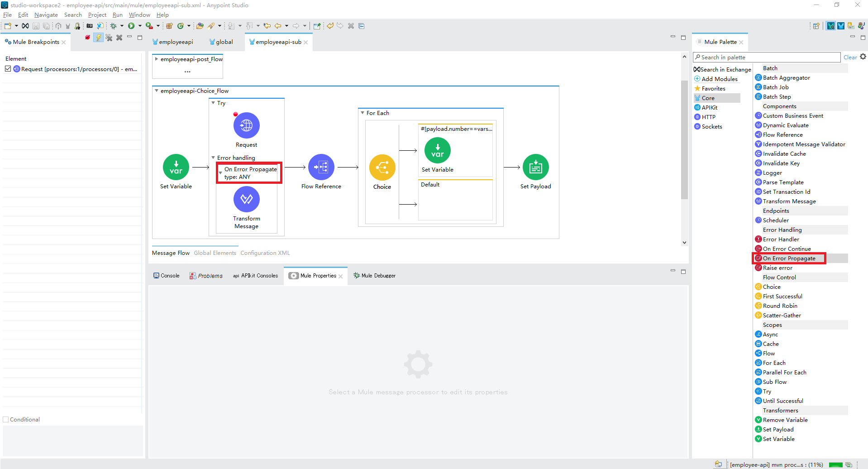Enable the Conditional checkbox
The width and height of the screenshot is (868, 469).
[x=6, y=420]
